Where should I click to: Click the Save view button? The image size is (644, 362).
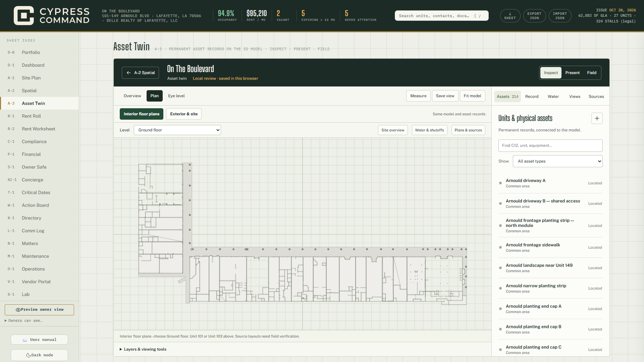point(445,96)
